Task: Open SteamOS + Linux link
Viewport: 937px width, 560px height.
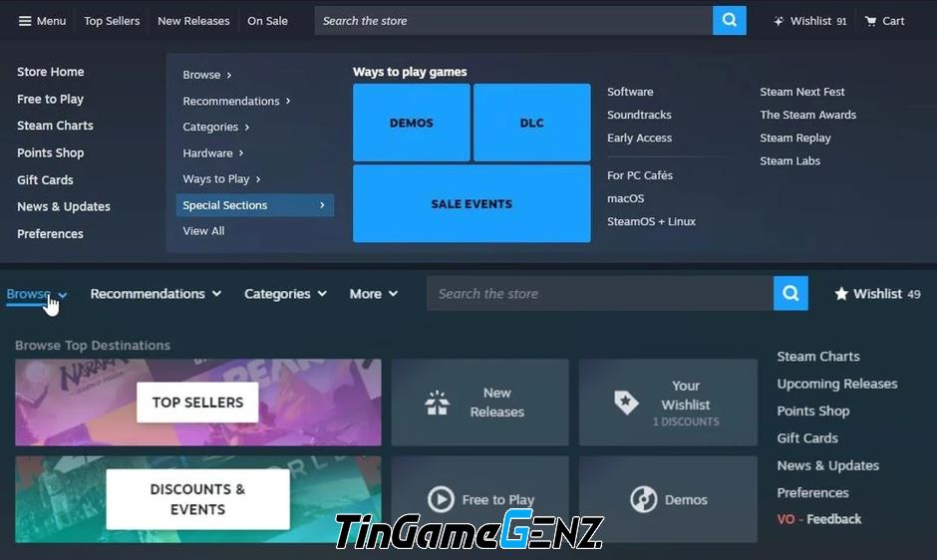Action: click(x=651, y=221)
